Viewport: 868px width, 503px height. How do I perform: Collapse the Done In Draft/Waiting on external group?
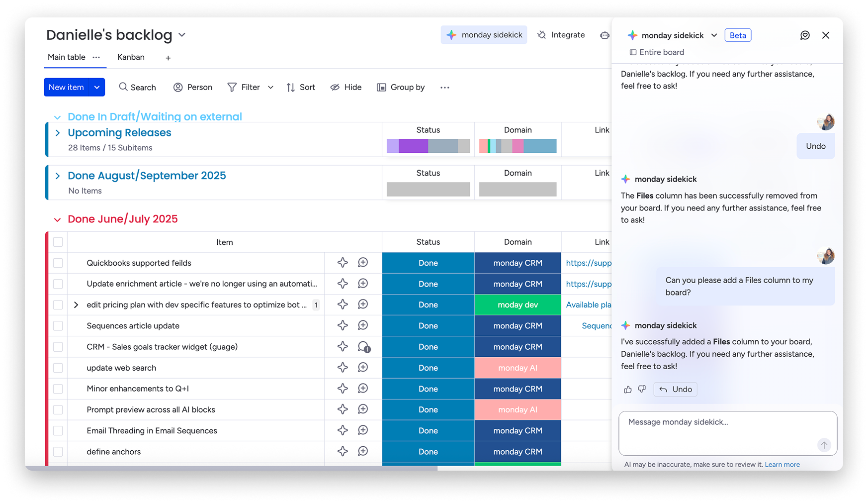click(x=57, y=117)
